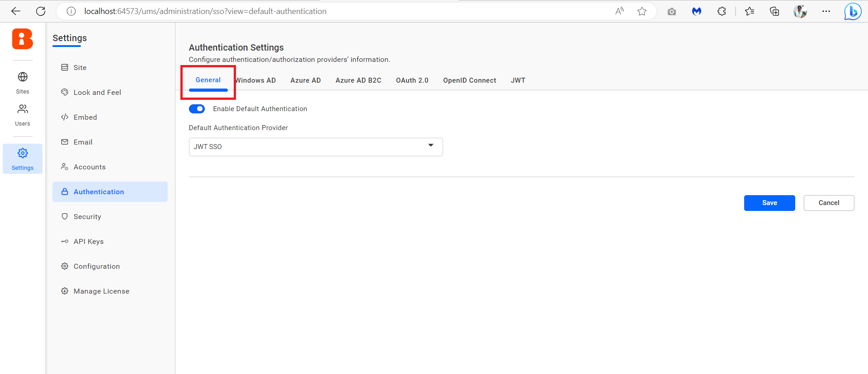Open the Sites globe icon

pos(23,77)
